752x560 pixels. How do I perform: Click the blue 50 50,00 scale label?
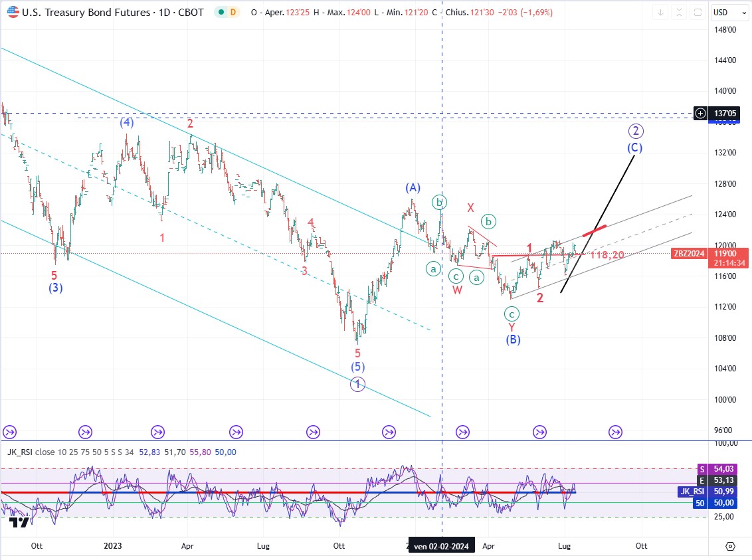click(715, 503)
